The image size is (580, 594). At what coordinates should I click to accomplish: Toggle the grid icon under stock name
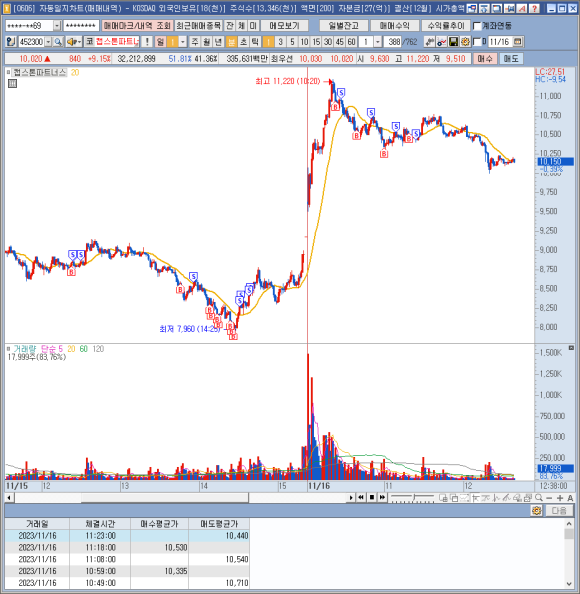12,84
